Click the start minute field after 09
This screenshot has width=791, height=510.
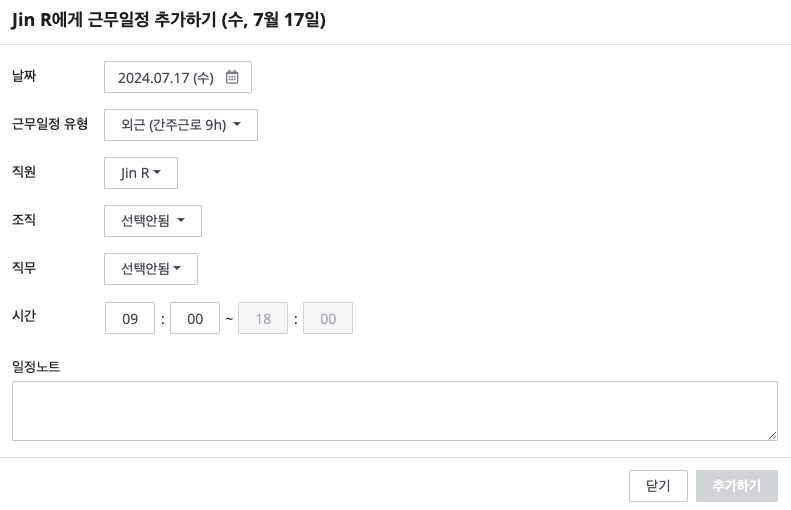[195, 318]
